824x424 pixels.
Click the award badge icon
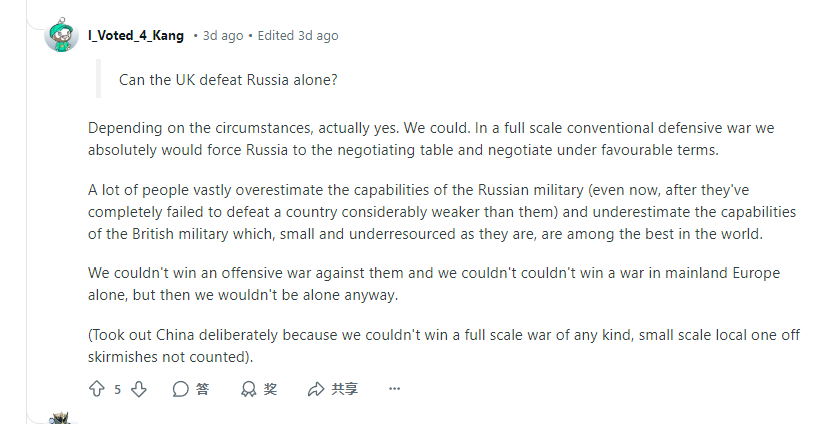click(248, 389)
